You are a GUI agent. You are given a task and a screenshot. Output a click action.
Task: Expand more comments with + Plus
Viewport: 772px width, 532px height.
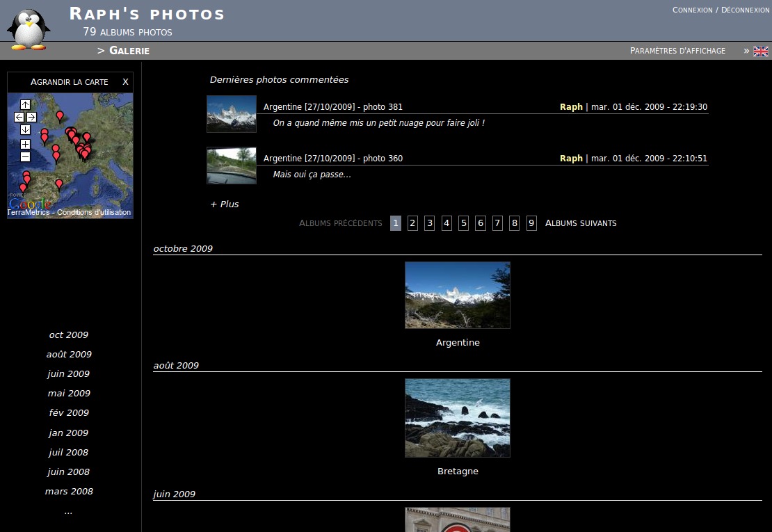pyautogui.click(x=224, y=204)
